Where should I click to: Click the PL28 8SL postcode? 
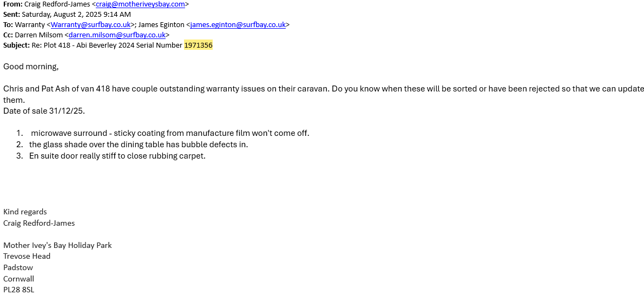pos(18,290)
